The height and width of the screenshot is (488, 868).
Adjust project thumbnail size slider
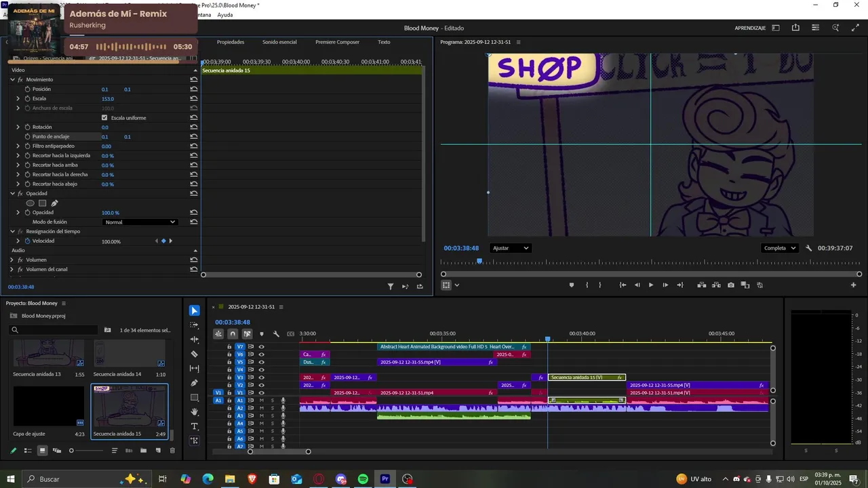(71, 450)
